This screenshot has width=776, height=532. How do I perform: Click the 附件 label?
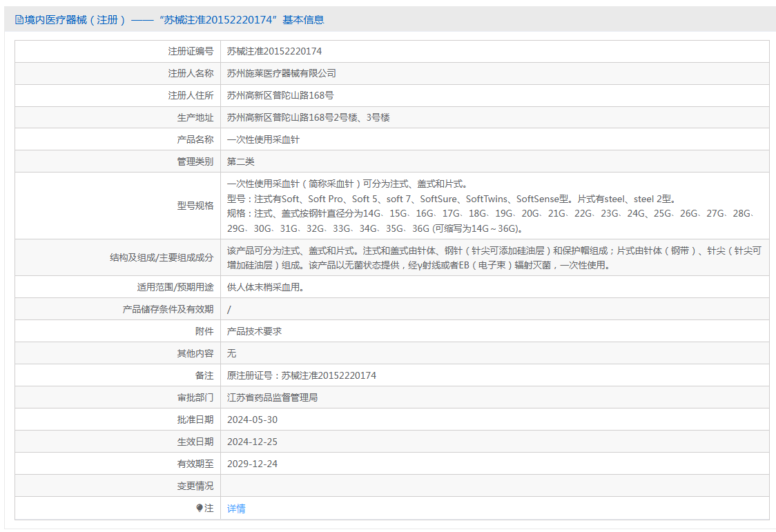pyautogui.click(x=204, y=331)
